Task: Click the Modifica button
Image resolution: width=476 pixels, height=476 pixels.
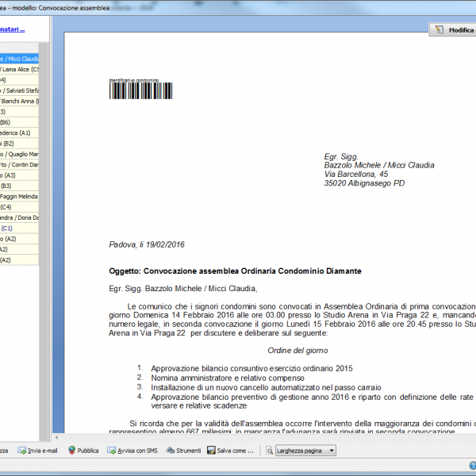Action: (x=453, y=30)
